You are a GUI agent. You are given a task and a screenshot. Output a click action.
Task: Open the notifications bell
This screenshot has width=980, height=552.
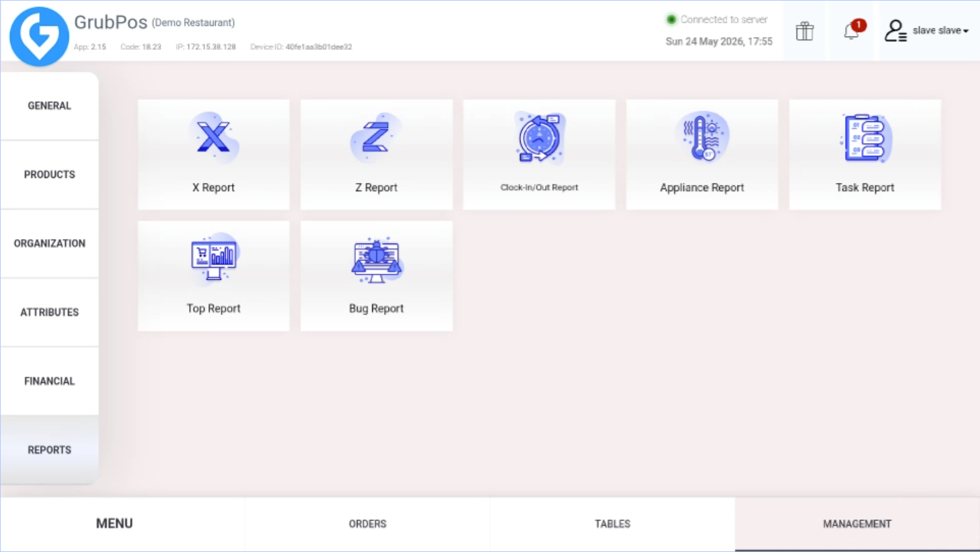click(852, 30)
